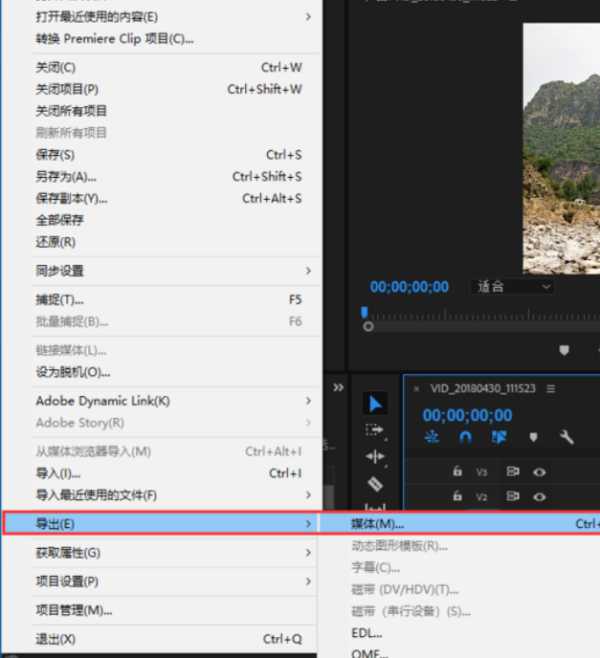600x658 pixels.
Task: Choose 导入(I)...
Action: tap(175, 473)
